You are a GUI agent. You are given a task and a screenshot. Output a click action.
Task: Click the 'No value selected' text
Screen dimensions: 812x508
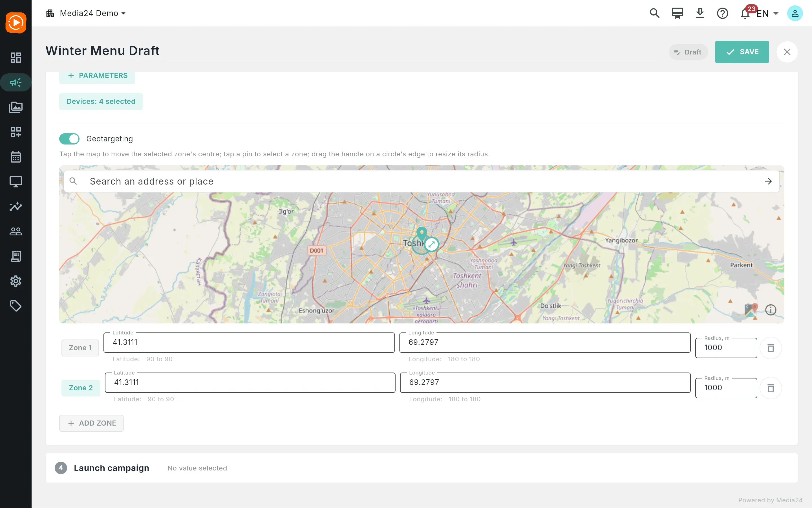[197, 468]
